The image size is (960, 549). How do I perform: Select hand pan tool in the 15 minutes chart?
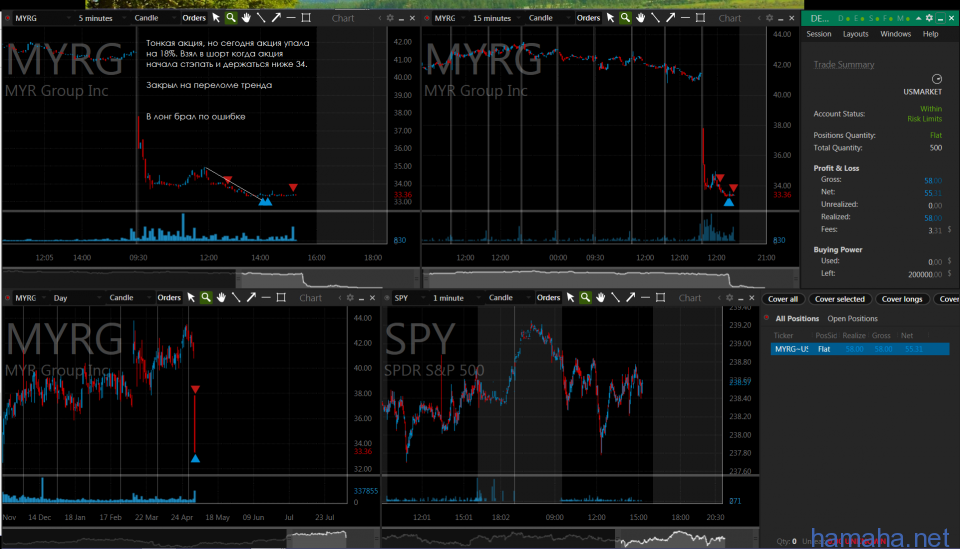pos(640,18)
